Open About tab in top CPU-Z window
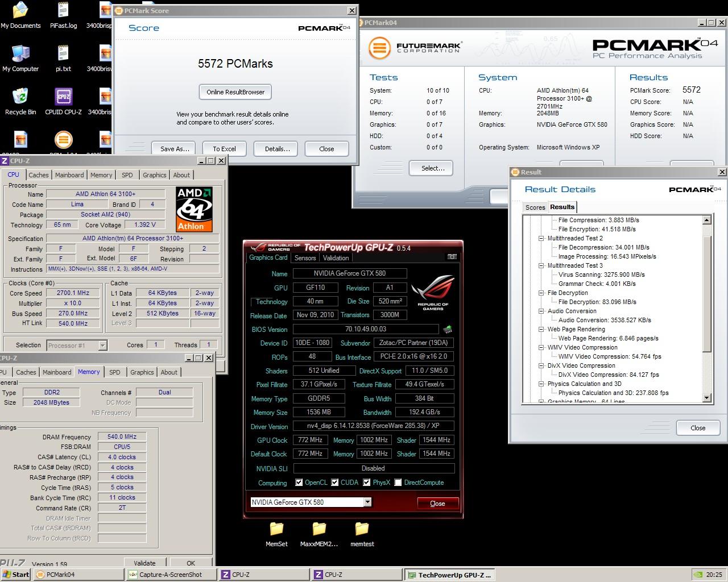Screen dimensions: 728x582 [x=181, y=175]
